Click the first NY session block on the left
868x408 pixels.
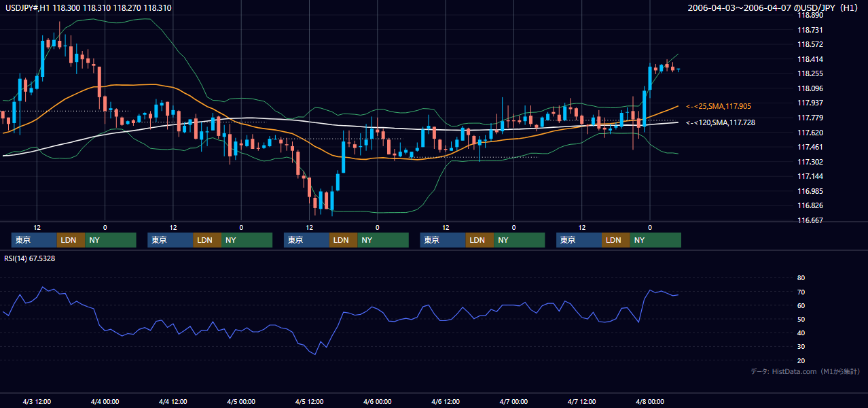click(111, 240)
